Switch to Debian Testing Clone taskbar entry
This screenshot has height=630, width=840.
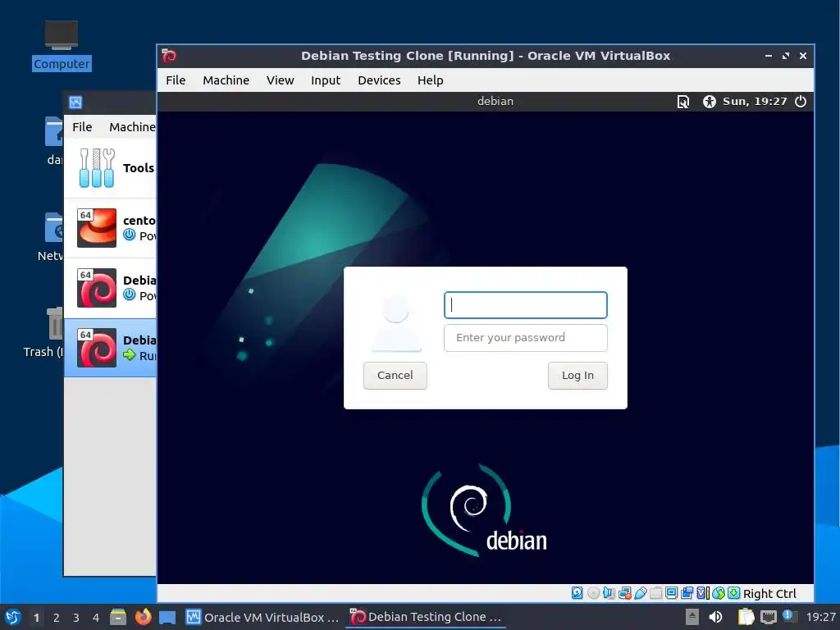pyautogui.click(x=426, y=617)
